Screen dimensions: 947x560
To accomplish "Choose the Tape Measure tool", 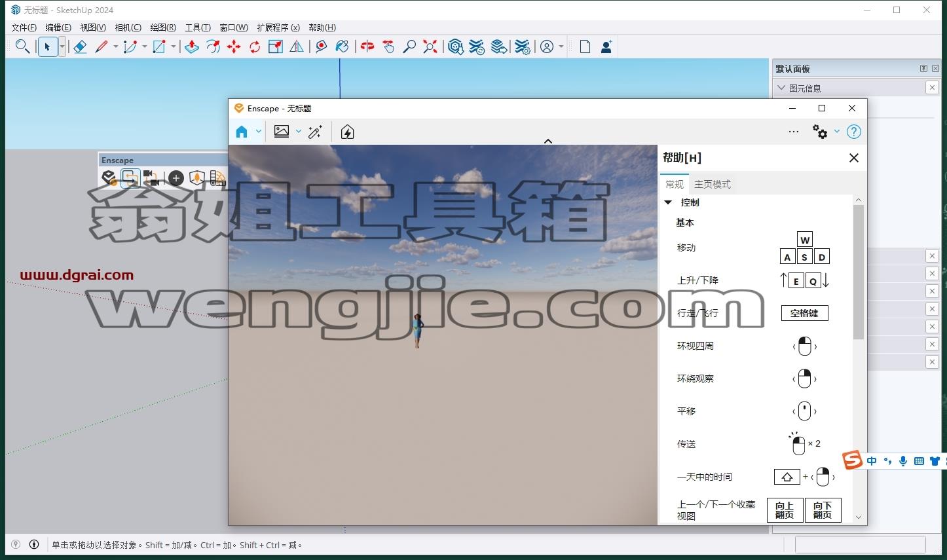I will (x=321, y=47).
